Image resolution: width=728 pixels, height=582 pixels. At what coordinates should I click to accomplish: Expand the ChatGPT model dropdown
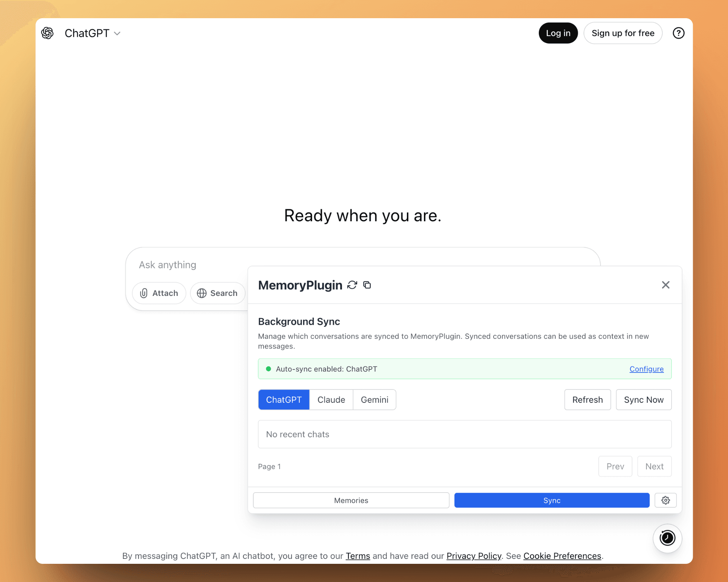(x=93, y=33)
